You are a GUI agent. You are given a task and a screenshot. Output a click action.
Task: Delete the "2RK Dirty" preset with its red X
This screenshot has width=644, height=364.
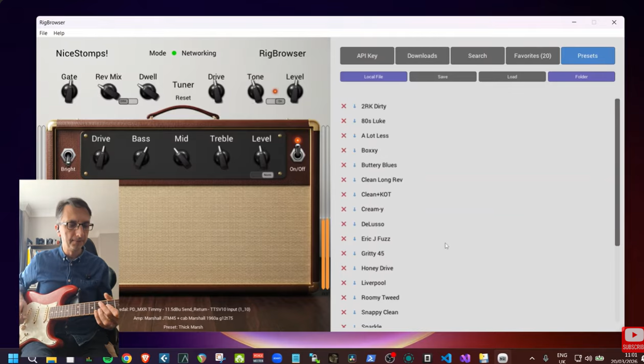344,106
